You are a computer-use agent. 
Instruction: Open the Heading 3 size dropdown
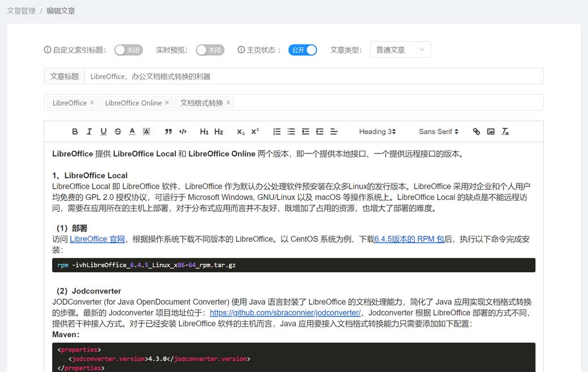(x=377, y=131)
